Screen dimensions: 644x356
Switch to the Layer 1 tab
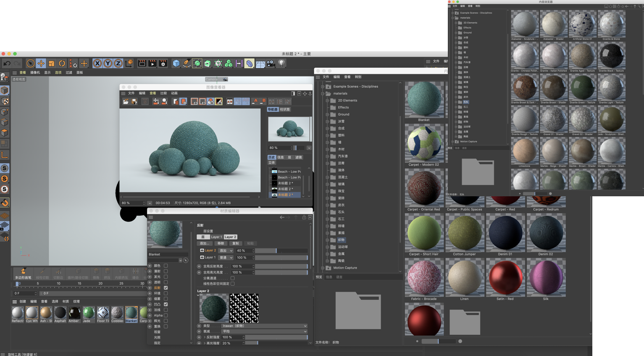216,237
